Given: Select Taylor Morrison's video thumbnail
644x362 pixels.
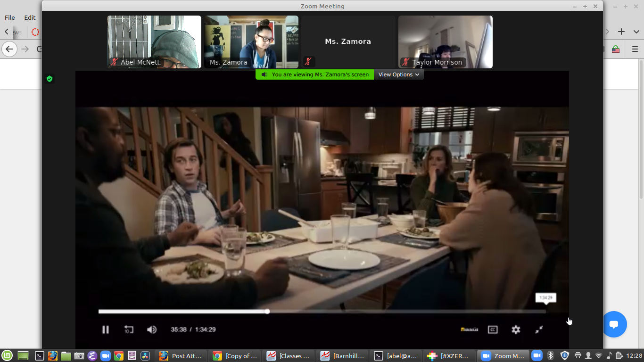Looking at the screenshot, I should pyautogui.click(x=446, y=42).
